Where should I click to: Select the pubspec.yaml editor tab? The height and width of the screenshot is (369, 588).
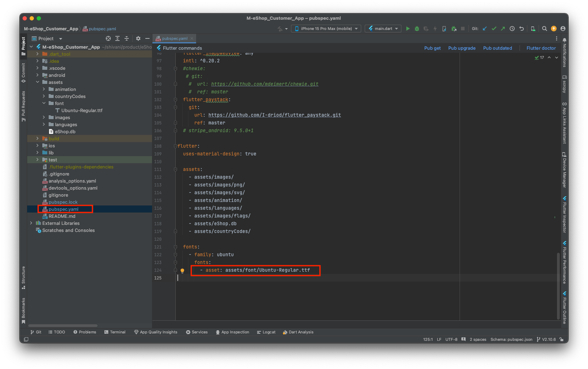point(175,38)
